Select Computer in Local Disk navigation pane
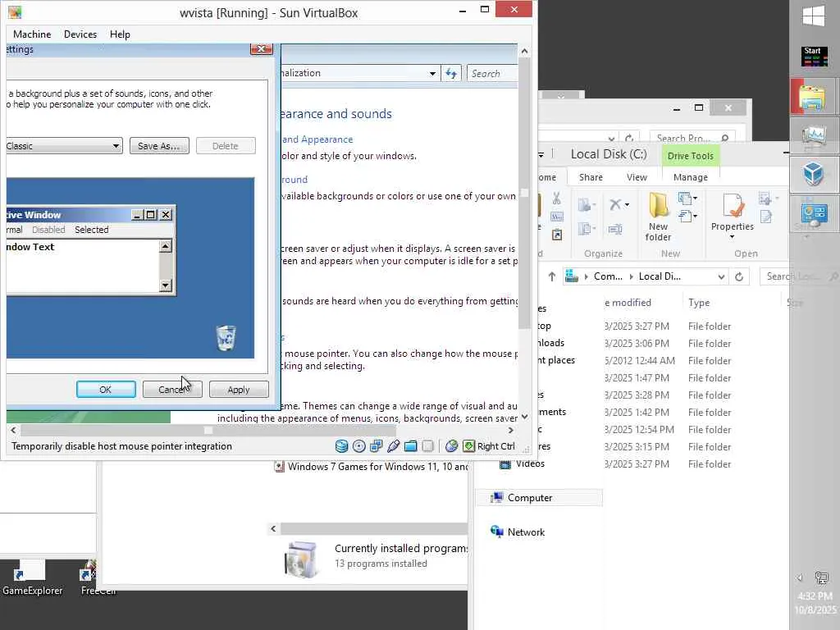Screen dimensions: 840x630 point(540,498)
